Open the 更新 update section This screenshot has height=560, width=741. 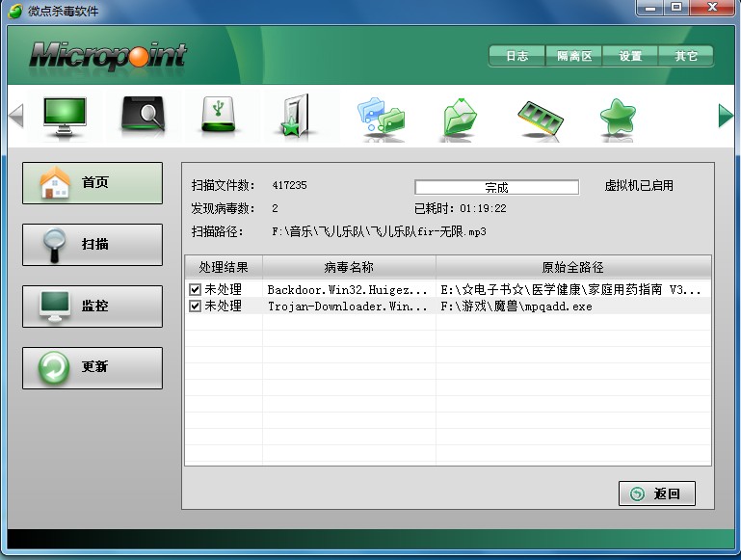point(93,368)
